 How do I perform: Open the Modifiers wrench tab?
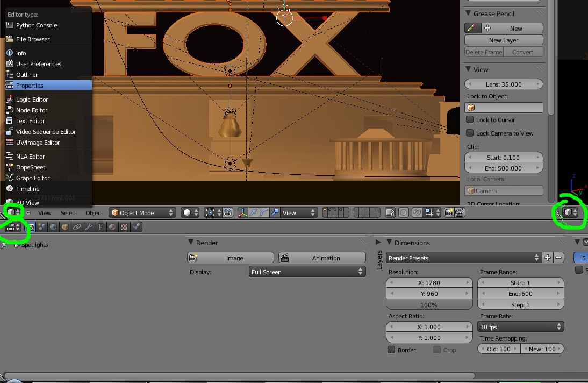[x=89, y=228]
